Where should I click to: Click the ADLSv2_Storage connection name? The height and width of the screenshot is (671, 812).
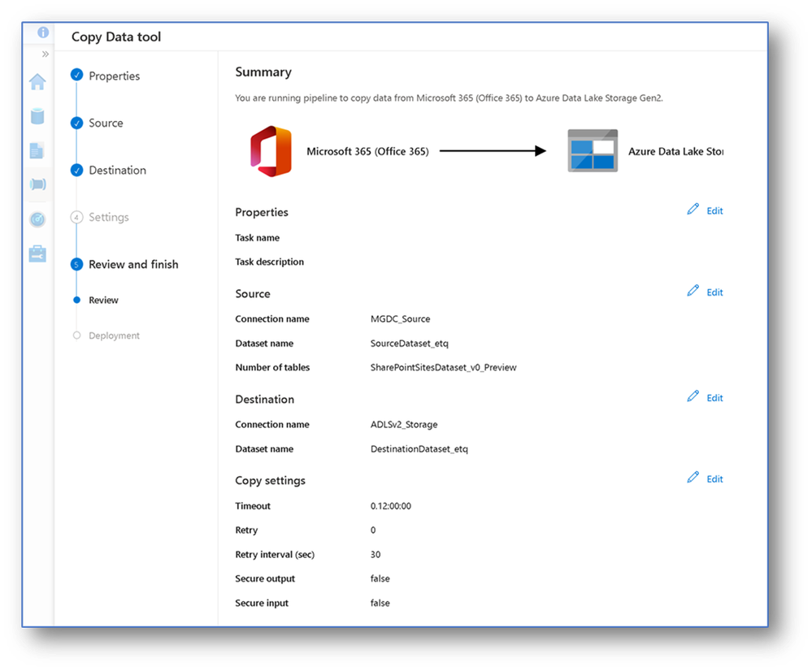point(404,425)
